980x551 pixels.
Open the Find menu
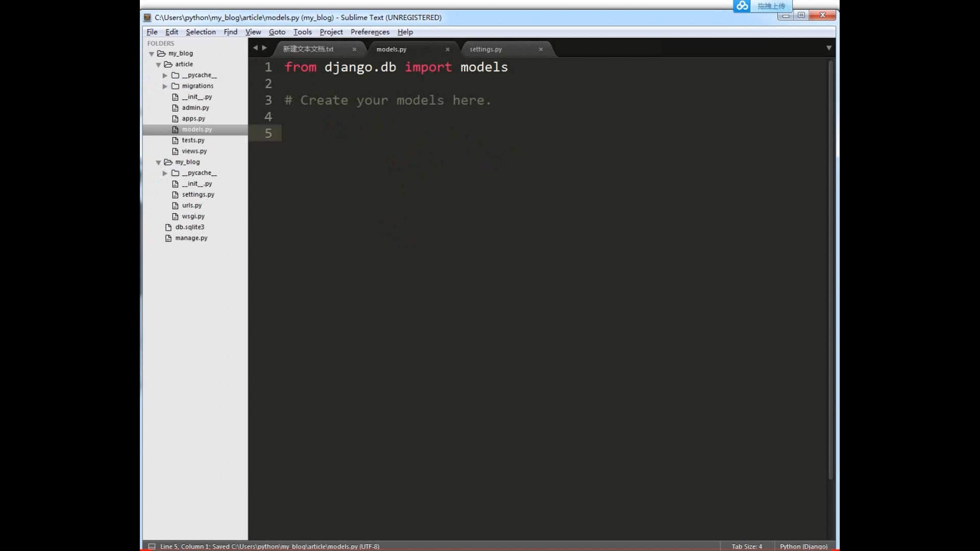[230, 32]
